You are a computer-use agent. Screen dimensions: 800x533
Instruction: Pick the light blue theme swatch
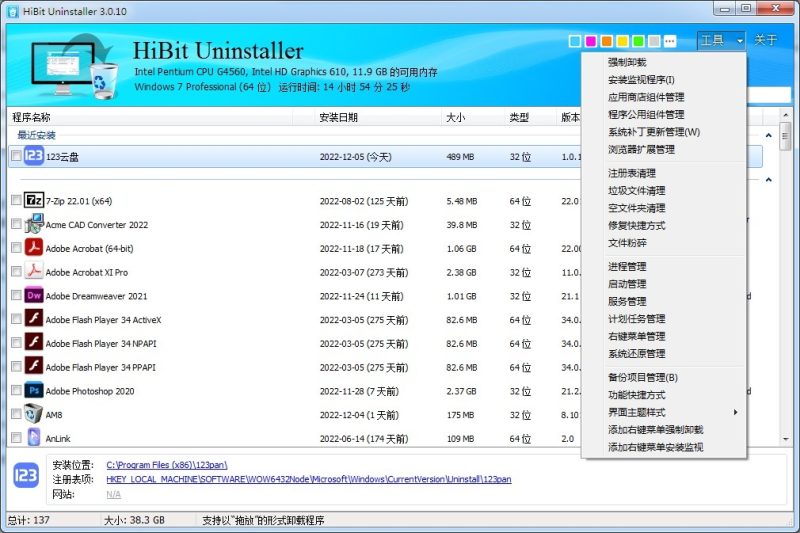pos(574,41)
